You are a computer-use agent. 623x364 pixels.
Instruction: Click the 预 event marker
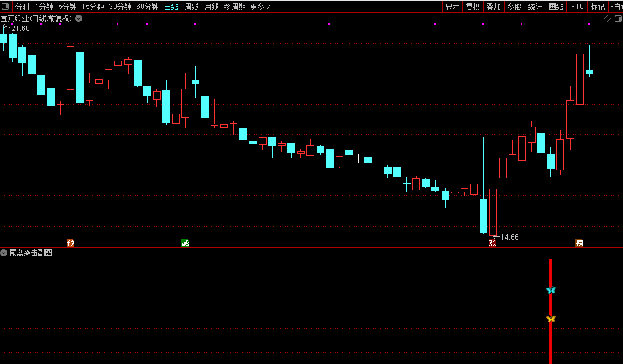[71, 243]
